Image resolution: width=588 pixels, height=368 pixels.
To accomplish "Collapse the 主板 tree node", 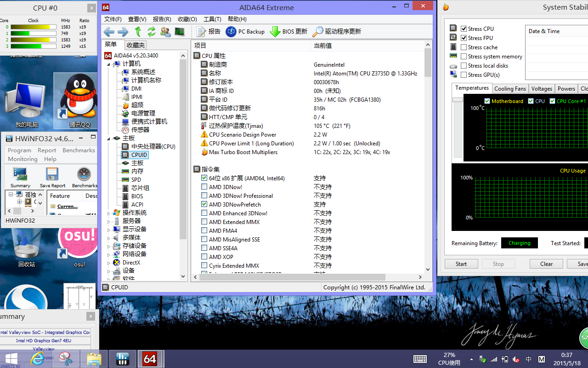I will tap(109, 138).
